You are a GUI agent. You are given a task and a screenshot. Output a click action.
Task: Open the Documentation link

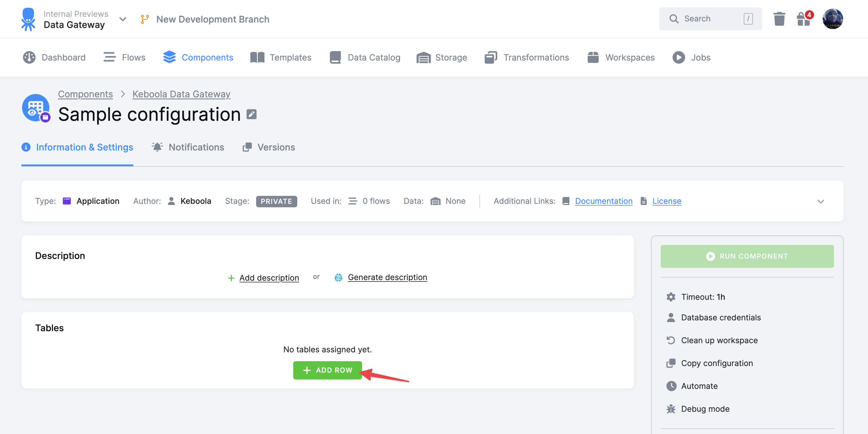click(604, 201)
